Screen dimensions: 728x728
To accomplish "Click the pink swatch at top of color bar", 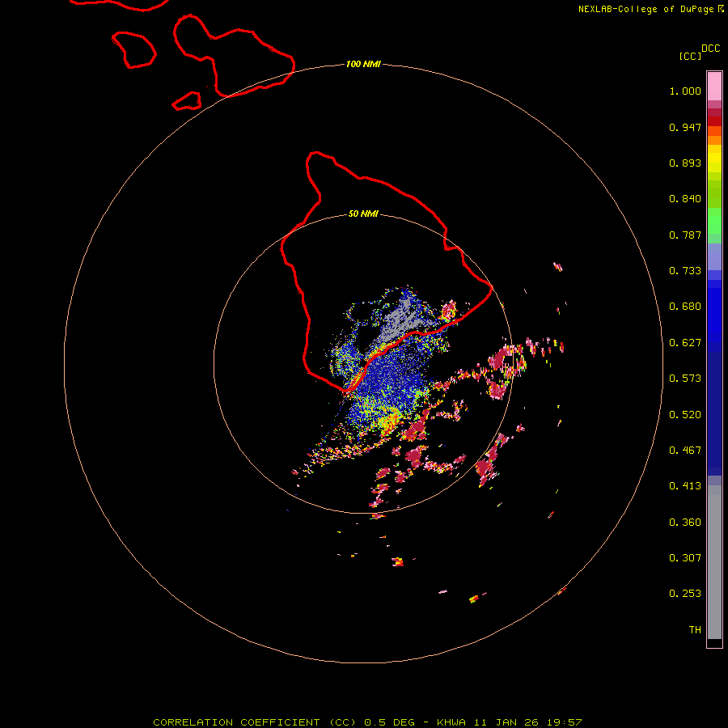I will pos(714,87).
